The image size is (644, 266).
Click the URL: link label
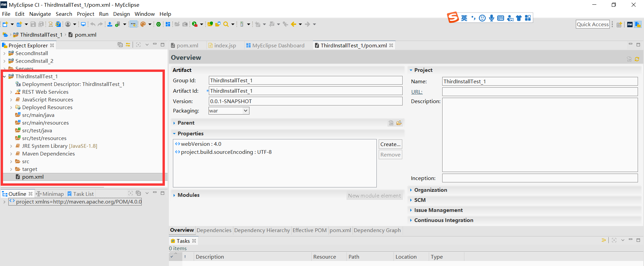click(417, 92)
